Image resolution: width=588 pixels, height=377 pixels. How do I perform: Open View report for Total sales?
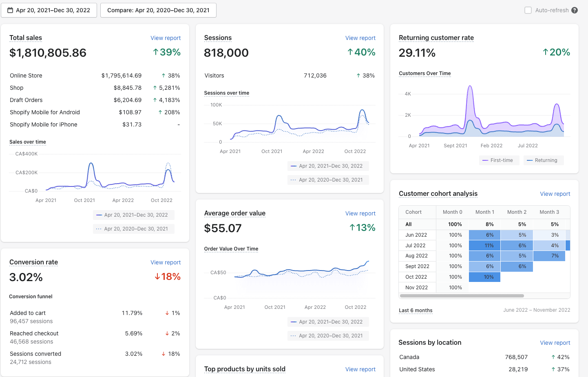pyautogui.click(x=165, y=38)
